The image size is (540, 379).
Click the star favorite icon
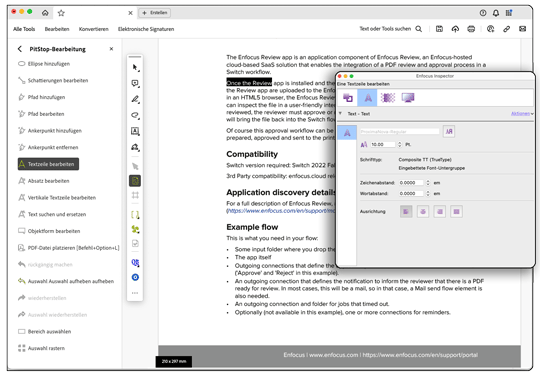(61, 13)
